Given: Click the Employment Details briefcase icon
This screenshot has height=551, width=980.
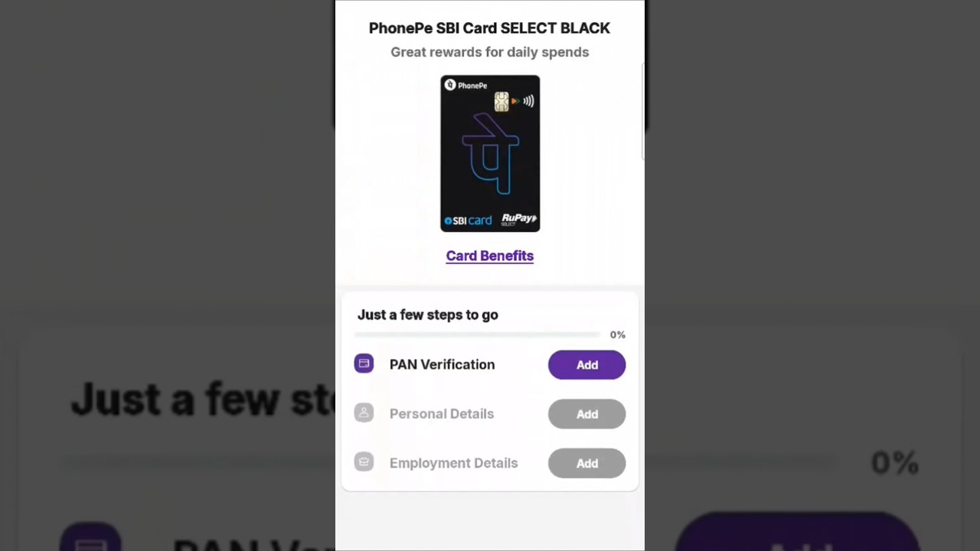Looking at the screenshot, I should (364, 462).
